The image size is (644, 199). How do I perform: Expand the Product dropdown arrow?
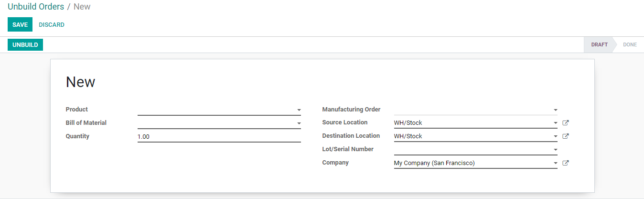click(x=299, y=110)
